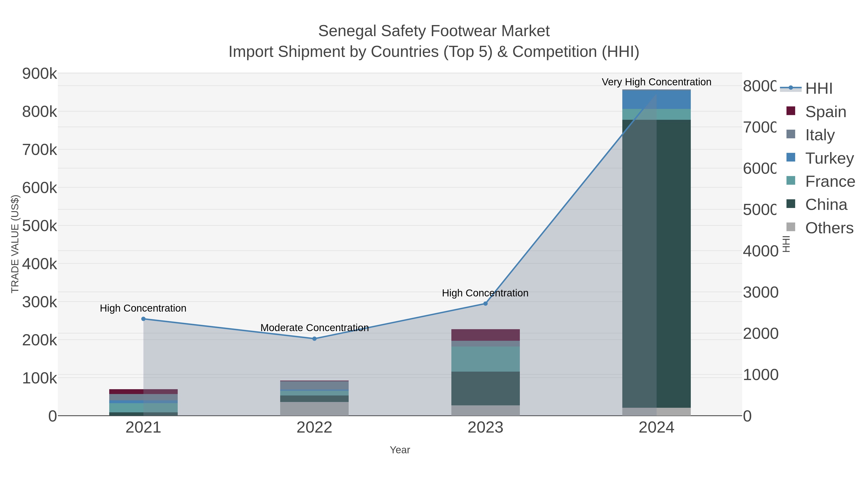Toggle the China legend entry
The height and width of the screenshot is (488, 868).
(816, 204)
